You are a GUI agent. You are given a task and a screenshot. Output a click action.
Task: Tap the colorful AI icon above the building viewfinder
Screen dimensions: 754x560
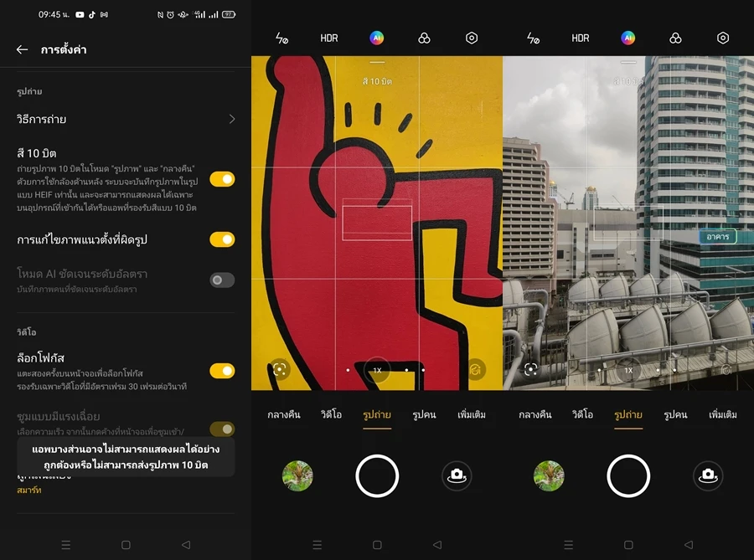tap(628, 39)
